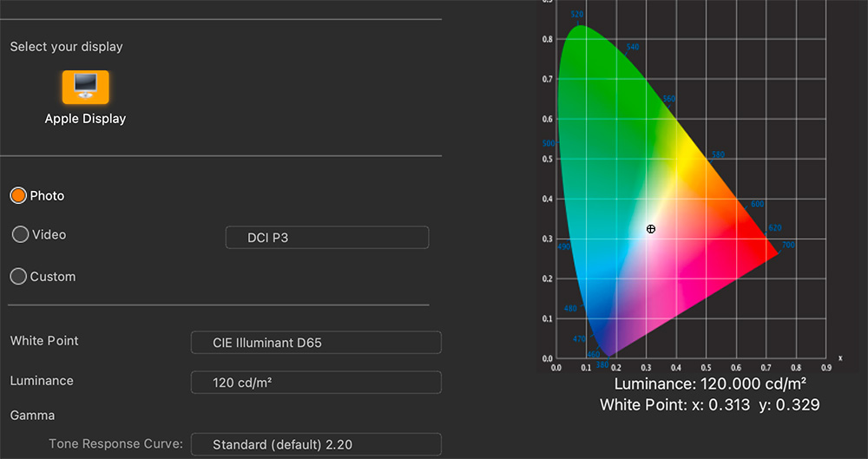Click the Luminance 120.000 cd/m² readout
The width and height of the screenshot is (868, 459).
coord(710,384)
